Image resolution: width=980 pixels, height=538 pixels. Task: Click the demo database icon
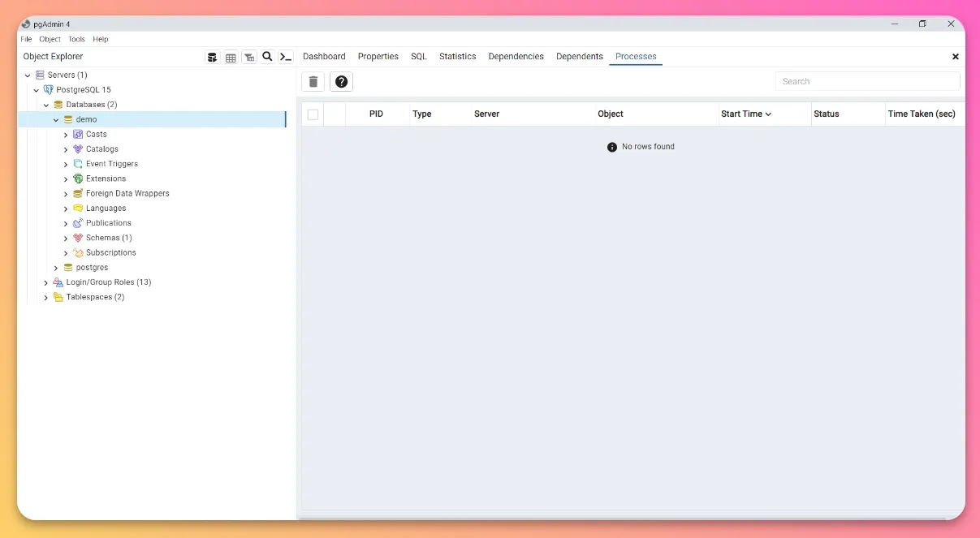(68, 119)
